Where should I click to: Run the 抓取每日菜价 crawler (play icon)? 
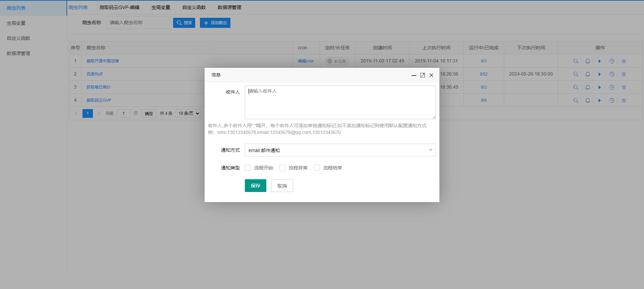click(x=599, y=87)
